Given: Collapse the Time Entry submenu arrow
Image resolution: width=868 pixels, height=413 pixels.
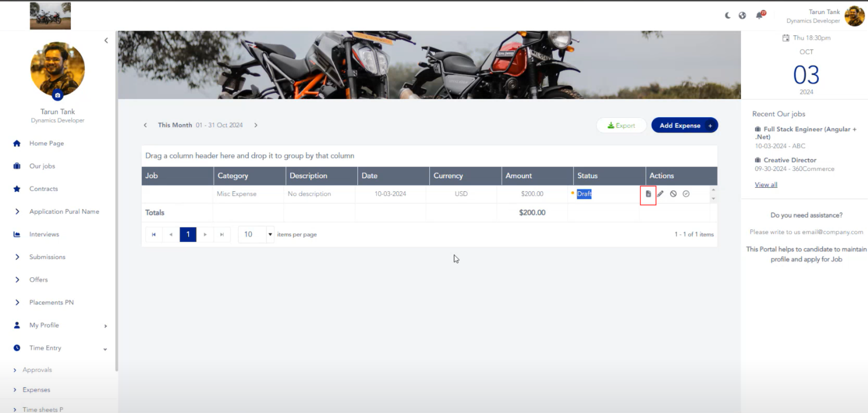Looking at the screenshot, I should point(105,349).
